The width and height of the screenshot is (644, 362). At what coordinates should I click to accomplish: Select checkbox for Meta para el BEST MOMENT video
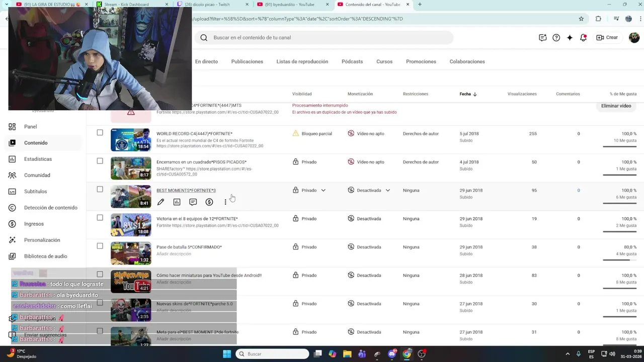coord(100,331)
